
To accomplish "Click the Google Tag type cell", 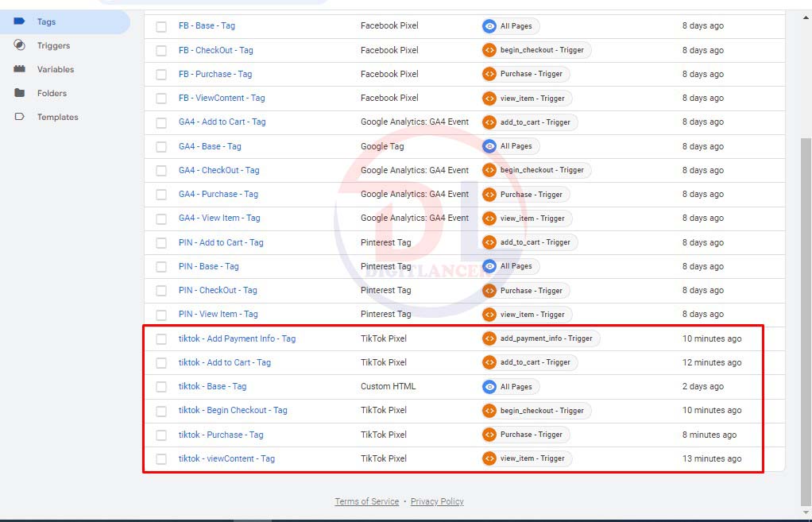I will coord(382,146).
